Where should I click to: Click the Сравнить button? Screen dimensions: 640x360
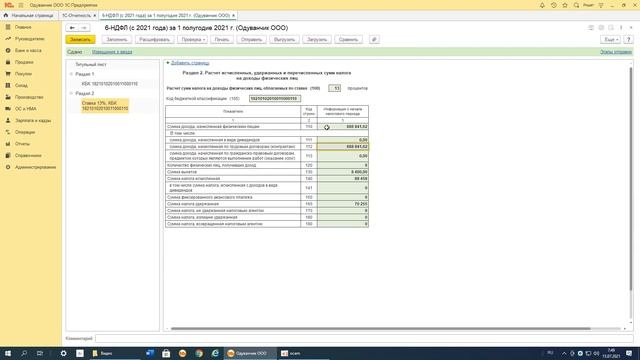point(348,40)
